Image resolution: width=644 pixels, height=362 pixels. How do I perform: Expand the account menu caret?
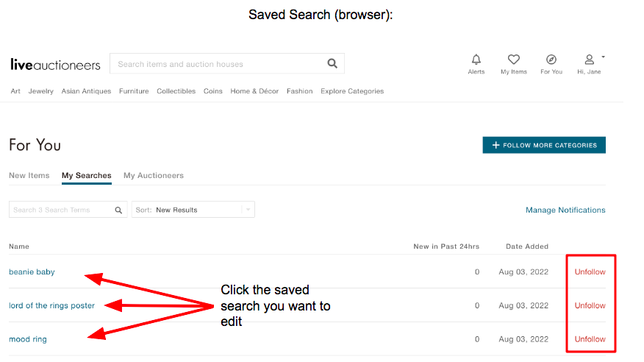click(x=603, y=57)
